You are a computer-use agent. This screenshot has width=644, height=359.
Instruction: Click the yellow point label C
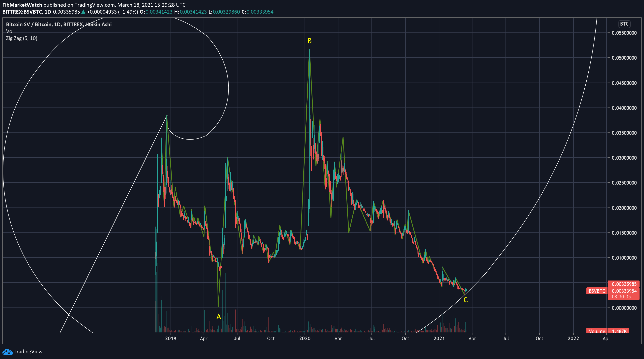(466, 300)
